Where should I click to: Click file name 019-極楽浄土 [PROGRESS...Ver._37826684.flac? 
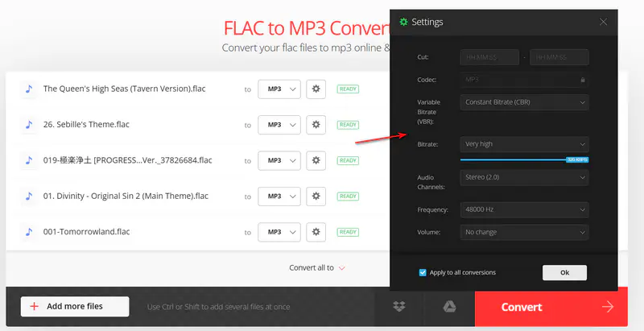(x=128, y=160)
